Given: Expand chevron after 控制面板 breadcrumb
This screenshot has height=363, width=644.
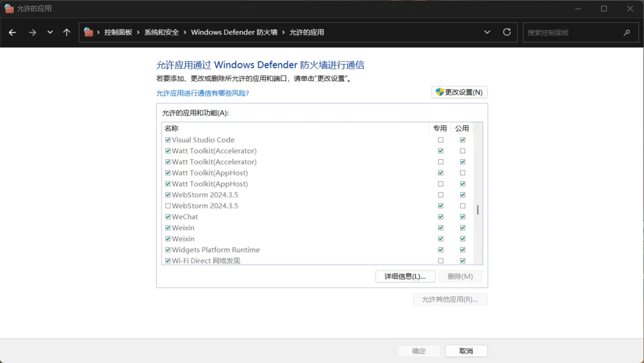Looking at the screenshot, I should (138, 33).
